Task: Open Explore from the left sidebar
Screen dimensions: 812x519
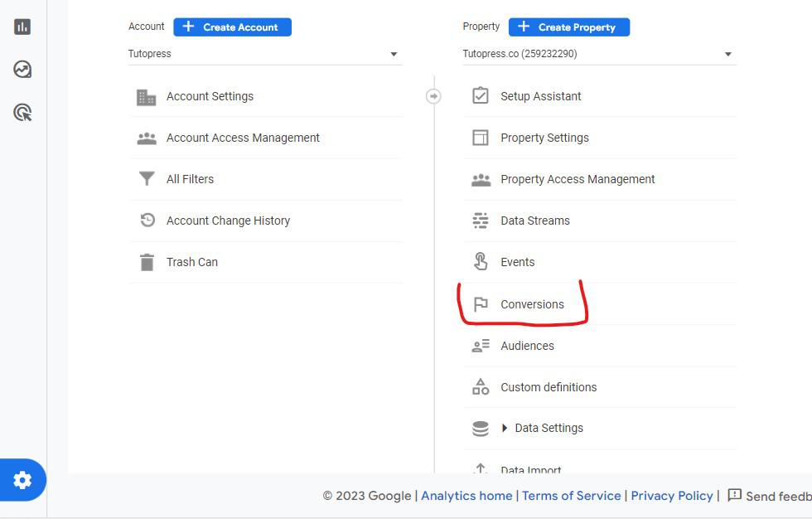Action: 22,70
